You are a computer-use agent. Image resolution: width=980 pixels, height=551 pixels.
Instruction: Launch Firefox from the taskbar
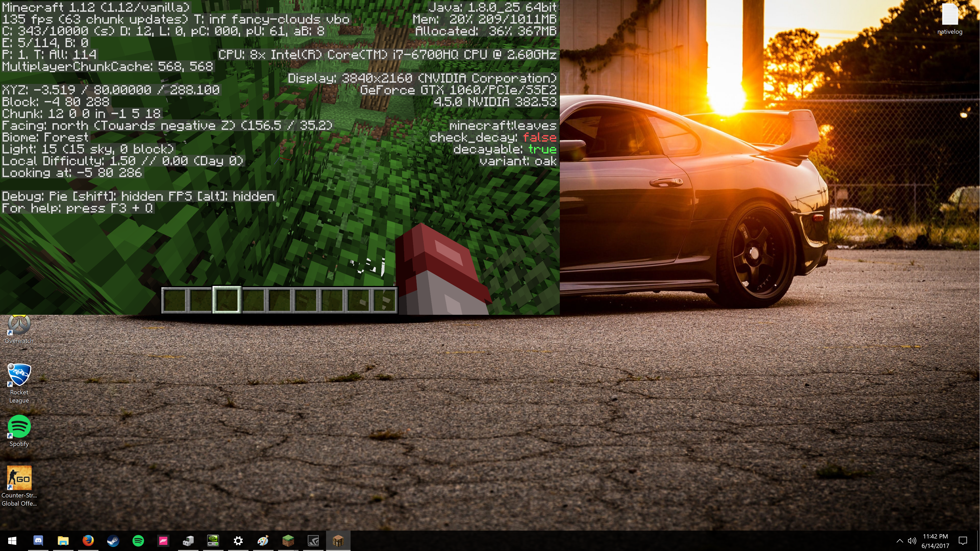pos(88,540)
